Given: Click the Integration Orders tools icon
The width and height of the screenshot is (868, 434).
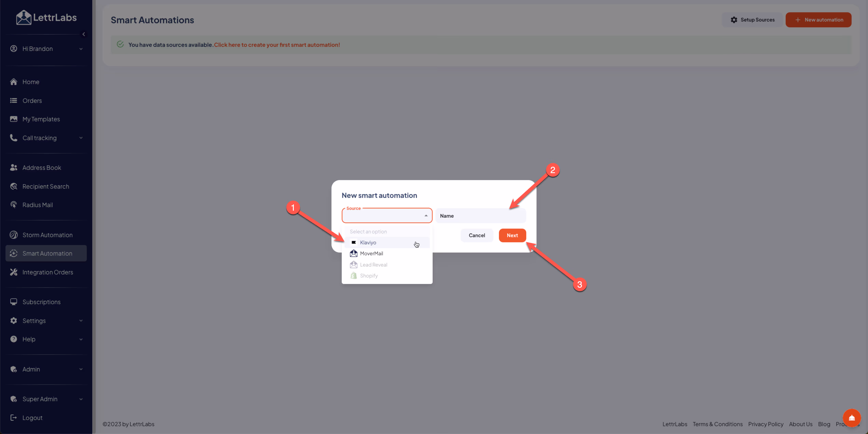Looking at the screenshot, I should [x=13, y=272].
